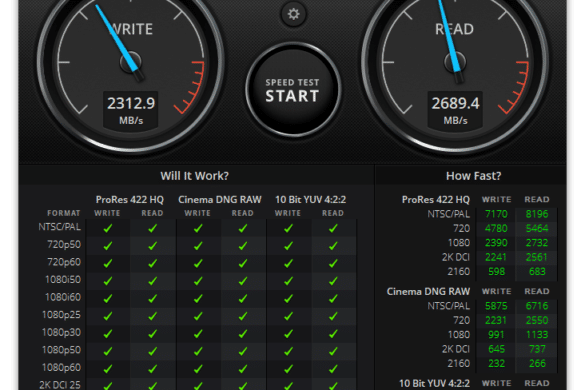Click the Cinema DNG 1080 read value 1133
This screenshot has width=585, height=390.
point(537,334)
